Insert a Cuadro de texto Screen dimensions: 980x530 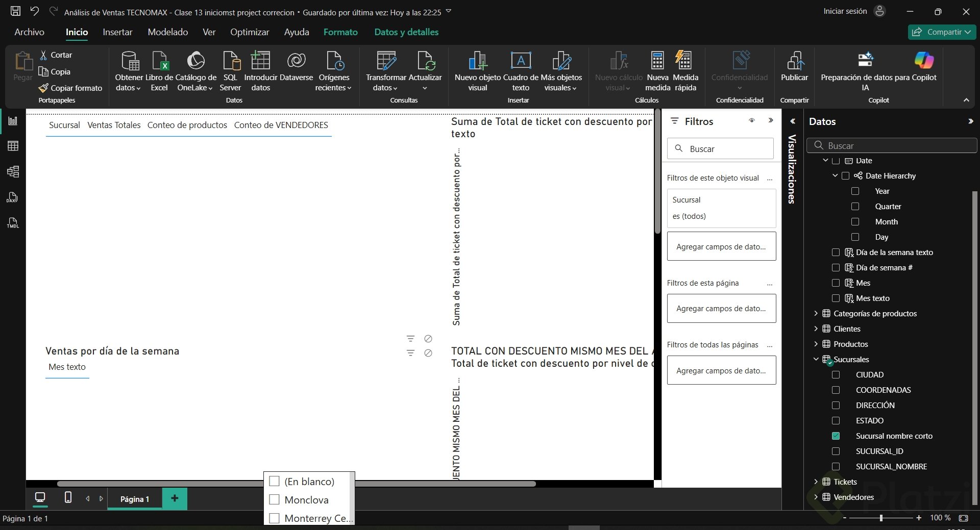pos(521,71)
